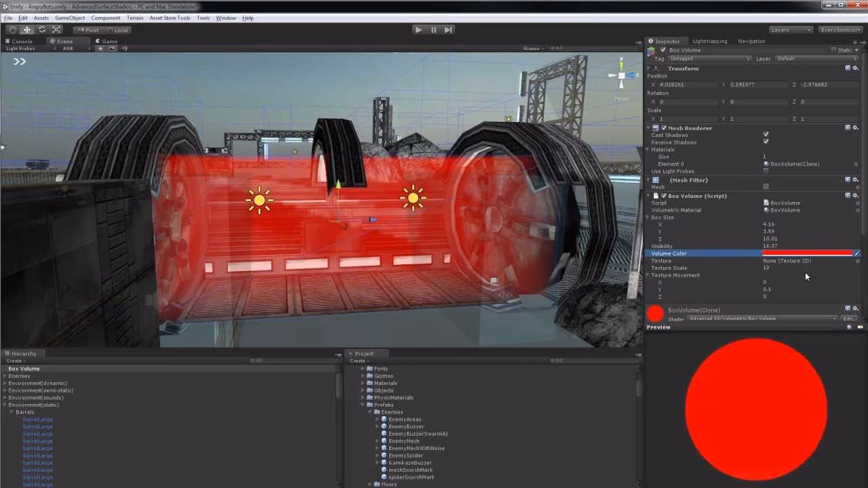Open Transform component gear menu
868x488 pixels.
(x=855, y=68)
